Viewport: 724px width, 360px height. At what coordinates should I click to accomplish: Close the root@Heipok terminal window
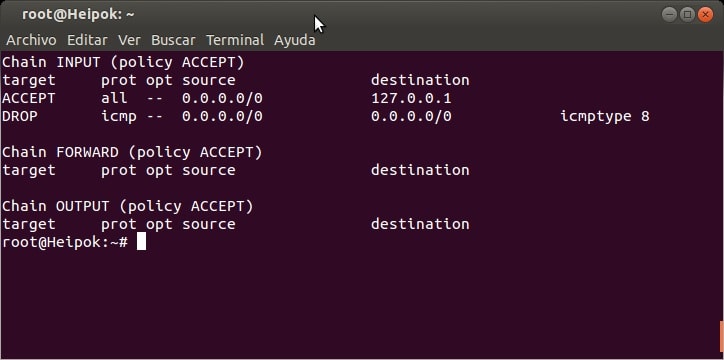click(x=705, y=15)
